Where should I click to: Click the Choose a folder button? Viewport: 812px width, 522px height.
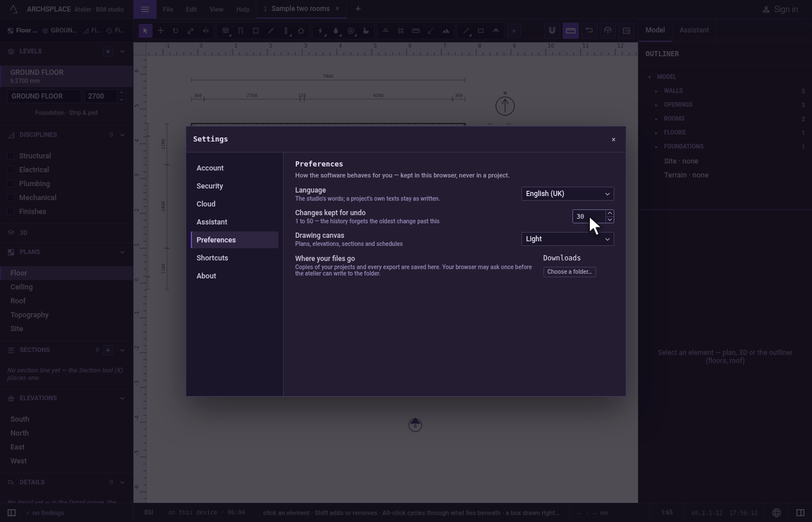click(570, 271)
